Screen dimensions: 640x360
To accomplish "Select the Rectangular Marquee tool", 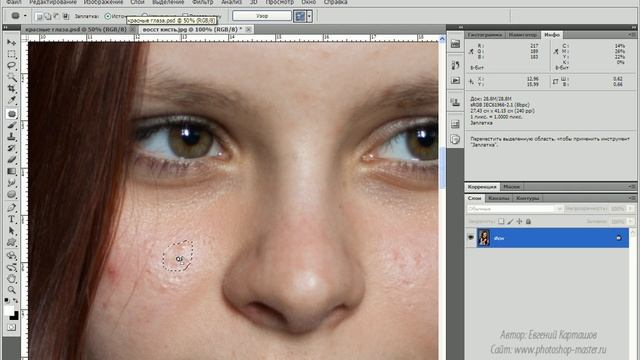I will [11, 54].
